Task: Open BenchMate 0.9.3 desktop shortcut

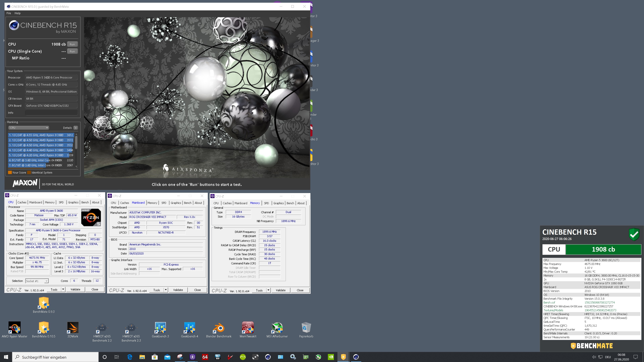Action: 44,305
